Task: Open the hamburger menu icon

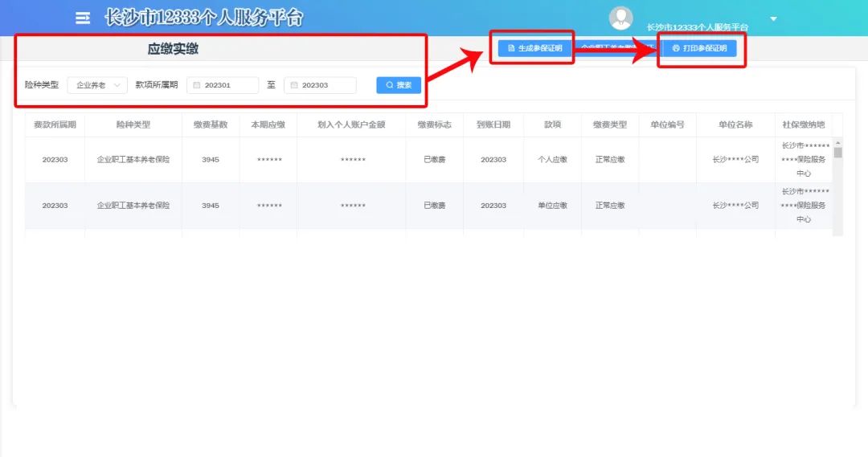Action: [x=83, y=18]
